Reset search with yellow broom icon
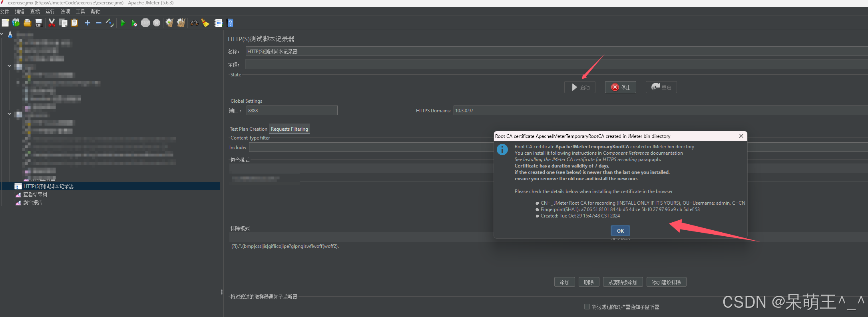This screenshot has width=868, height=317. pos(205,23)
